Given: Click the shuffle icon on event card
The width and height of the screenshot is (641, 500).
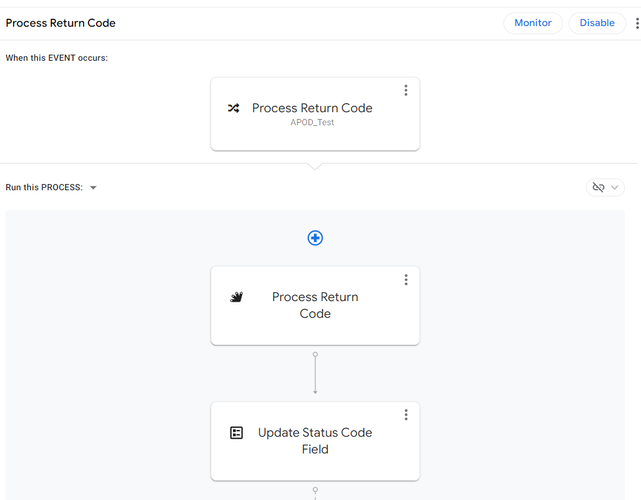Looking at the screenshot, I should point(233,108).
